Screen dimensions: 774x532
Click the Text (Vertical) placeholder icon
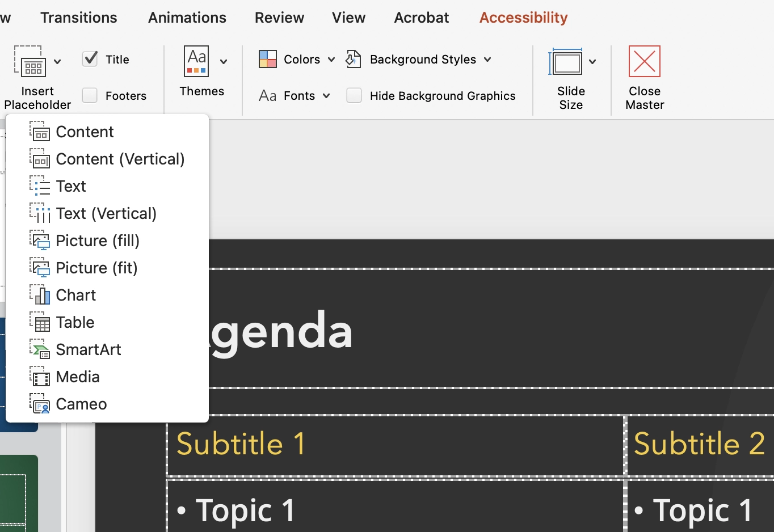(x=40, y=213)
